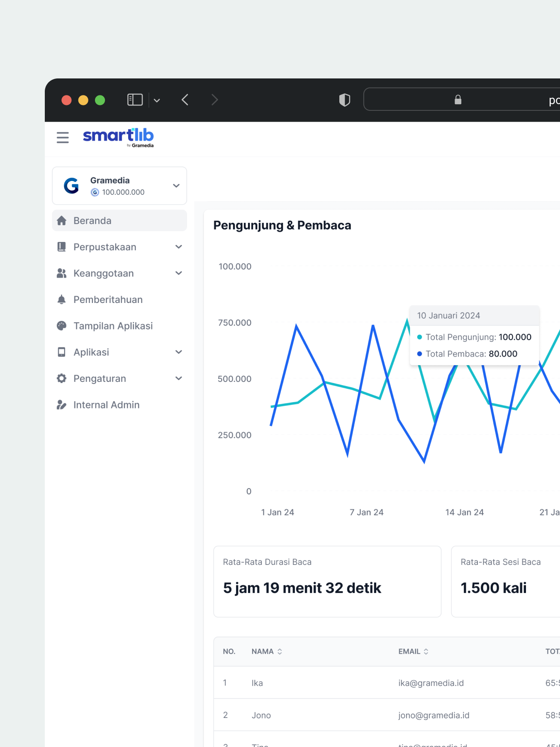Toggle the browser sidebar panel icon
This screenshot has width=560, height=747.
[x=135, y=100]
